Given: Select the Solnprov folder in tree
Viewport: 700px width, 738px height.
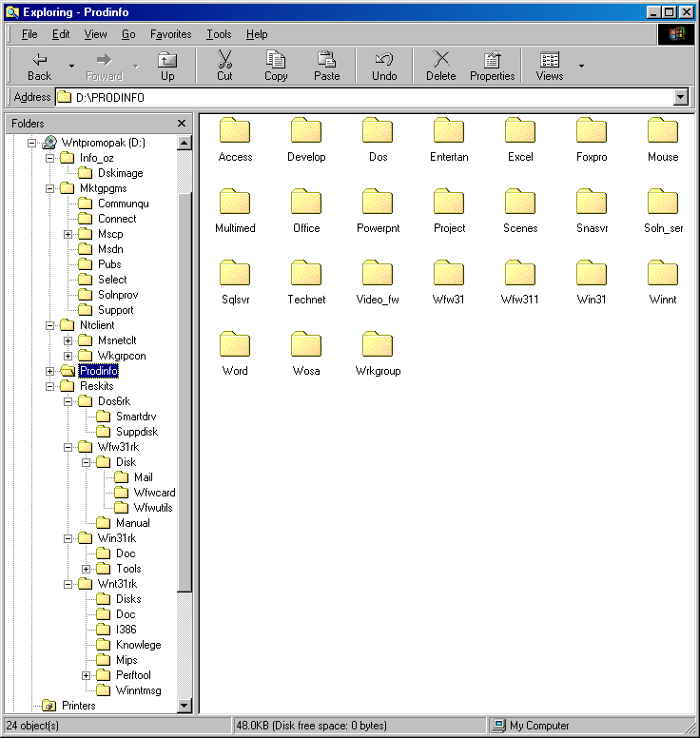Looking at the screenshot, I should pos(118,295).
